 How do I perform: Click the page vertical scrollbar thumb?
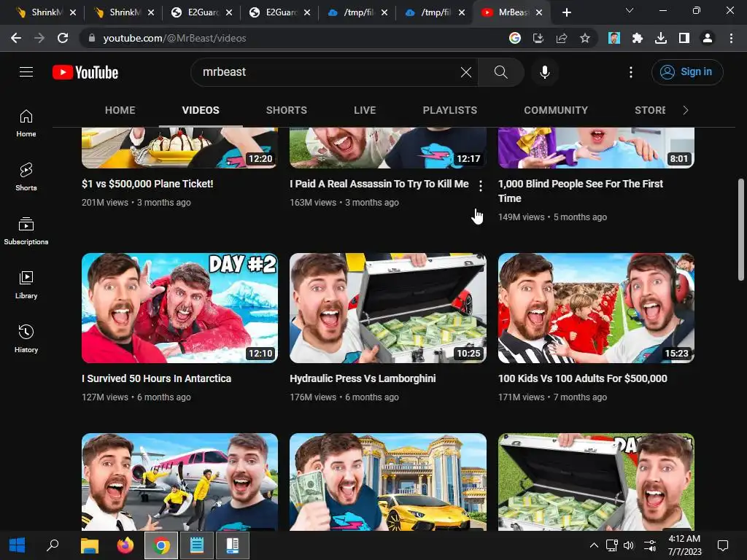pos(741,230)
